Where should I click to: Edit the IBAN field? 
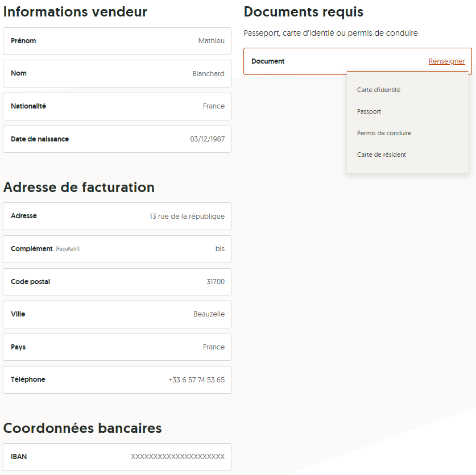point(117,457)
